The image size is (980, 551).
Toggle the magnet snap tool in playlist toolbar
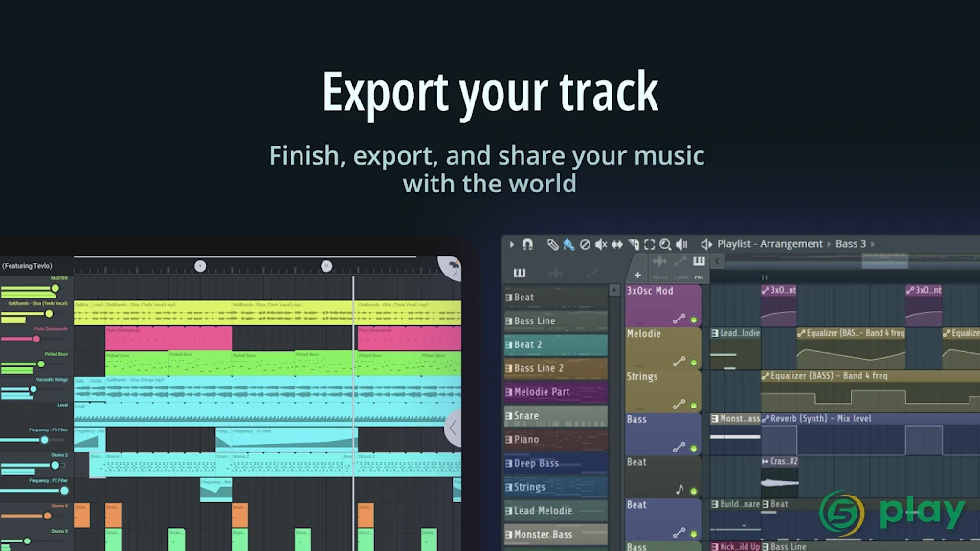tap(527, 244)
